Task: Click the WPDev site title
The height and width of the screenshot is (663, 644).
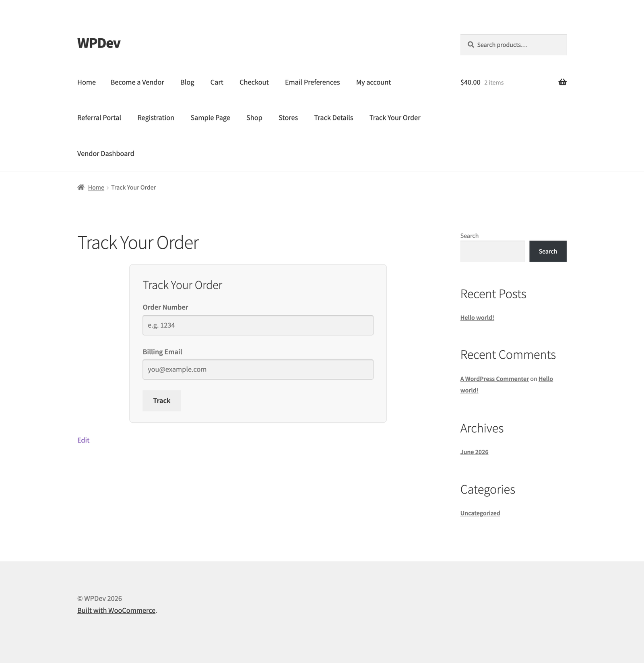Action: (99, 43)
